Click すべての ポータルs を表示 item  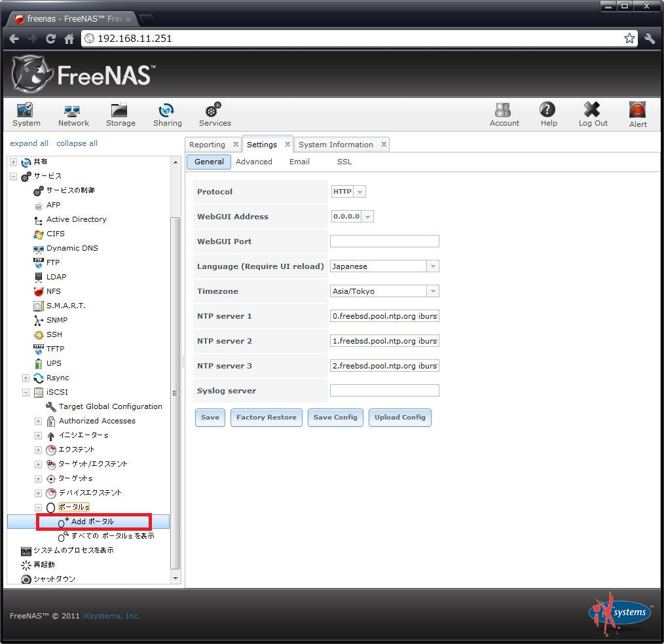[x=113, y=535]
